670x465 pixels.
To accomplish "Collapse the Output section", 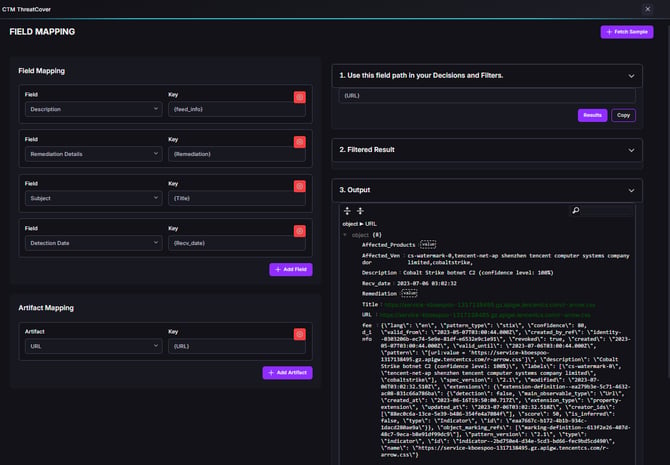I will [x=631, y=191].
